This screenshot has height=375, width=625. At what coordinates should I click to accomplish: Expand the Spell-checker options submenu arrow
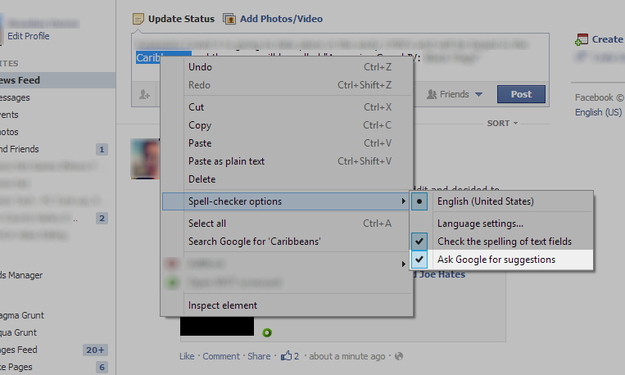click(403, 201)
